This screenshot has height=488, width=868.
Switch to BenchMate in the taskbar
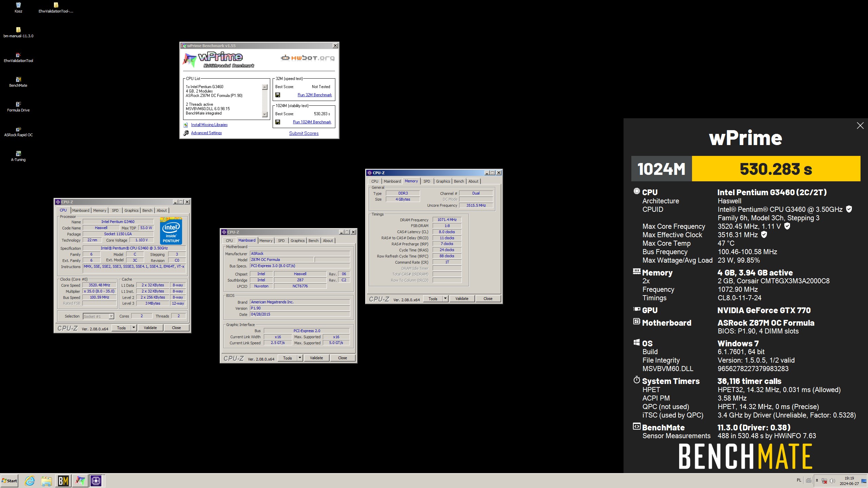click(63, 481)
